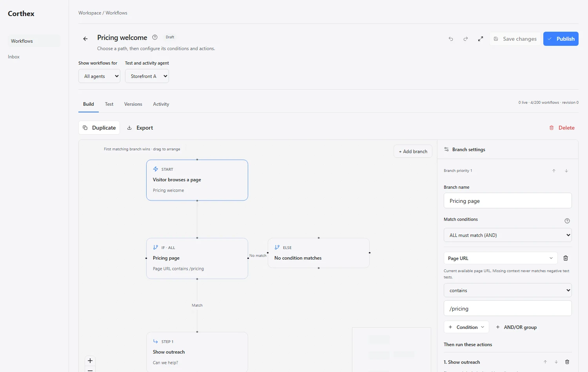Click the back arrow beside Pricing welcome

point(85,39)
